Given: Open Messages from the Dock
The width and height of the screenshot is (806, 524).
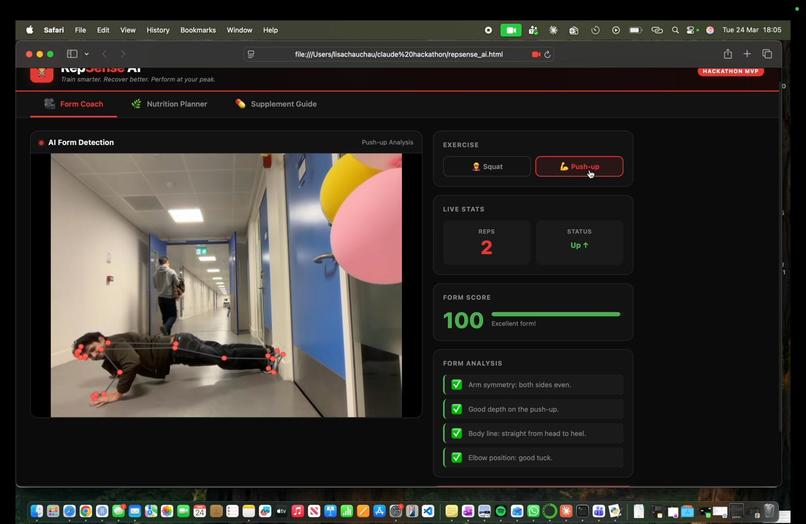Looking at the screenshot, I should 118,511.
